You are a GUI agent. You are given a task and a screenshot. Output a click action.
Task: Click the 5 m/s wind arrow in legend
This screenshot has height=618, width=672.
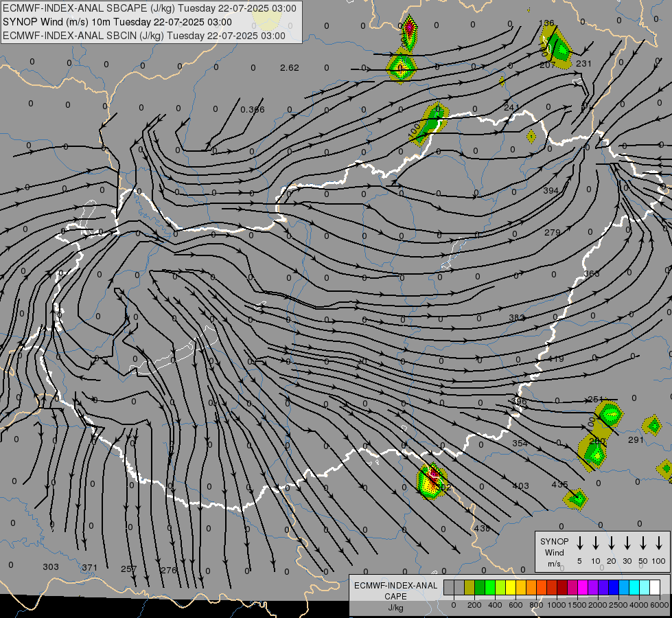point(579,543)
